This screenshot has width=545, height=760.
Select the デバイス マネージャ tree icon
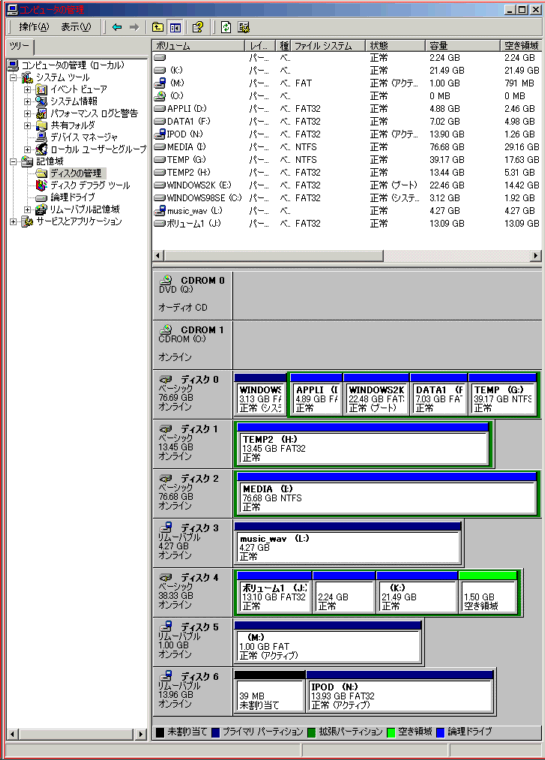click(x=42, y=137)
